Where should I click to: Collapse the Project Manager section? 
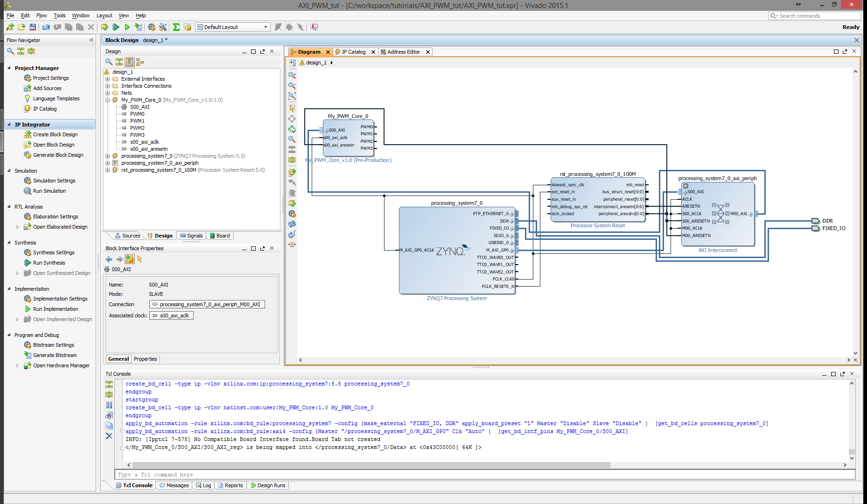tap(9, 68)
